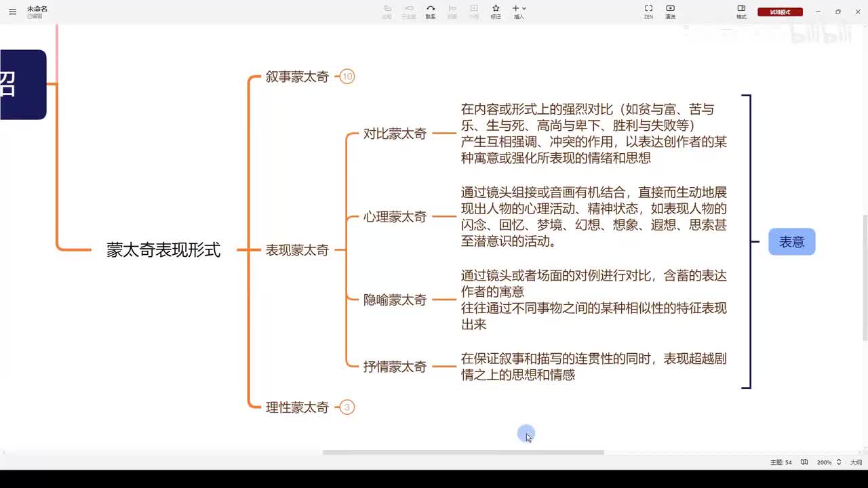Open the 插入 (Insert) plus dropdown
Image resolution: width=868 pixels, height=488 pixels.
tap(519, 12)
